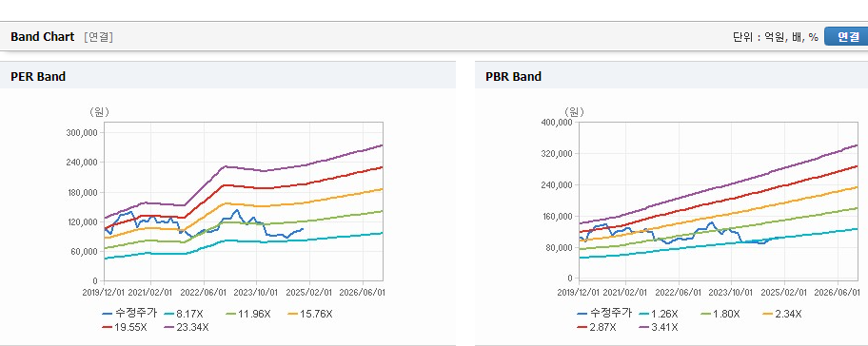Toggle the 2.34X legend entry
Screen dimensions: 868x346
[781, 314]
